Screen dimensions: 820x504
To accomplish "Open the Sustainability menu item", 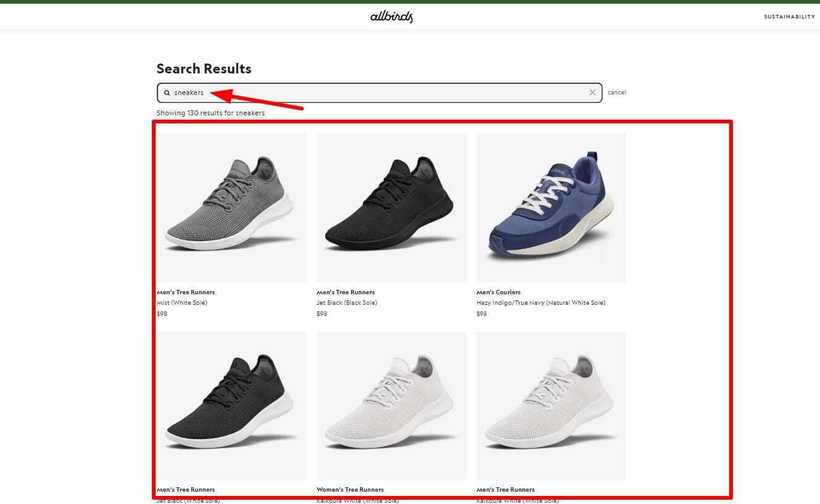I will [789, 17].
